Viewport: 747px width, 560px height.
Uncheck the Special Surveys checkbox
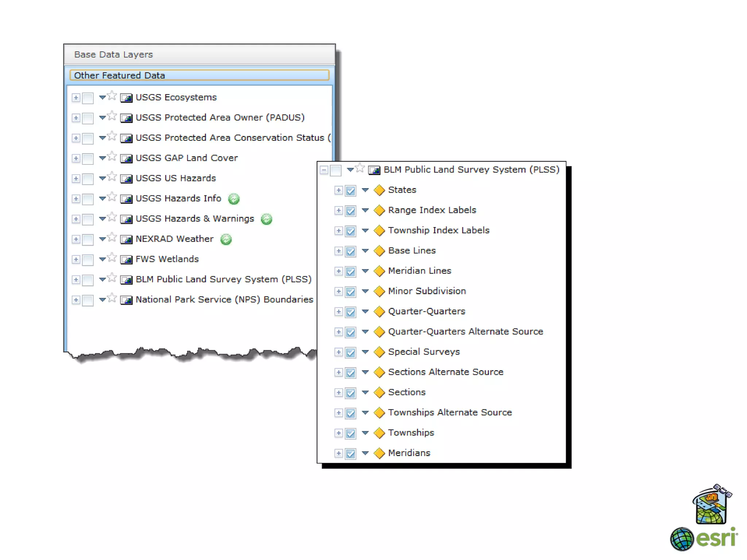(351, 352)
